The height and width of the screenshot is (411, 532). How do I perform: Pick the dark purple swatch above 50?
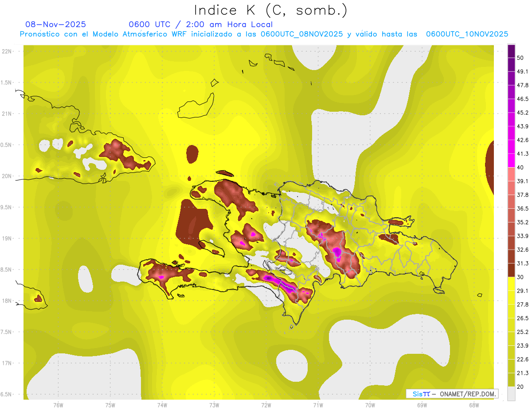coord(511,51)
